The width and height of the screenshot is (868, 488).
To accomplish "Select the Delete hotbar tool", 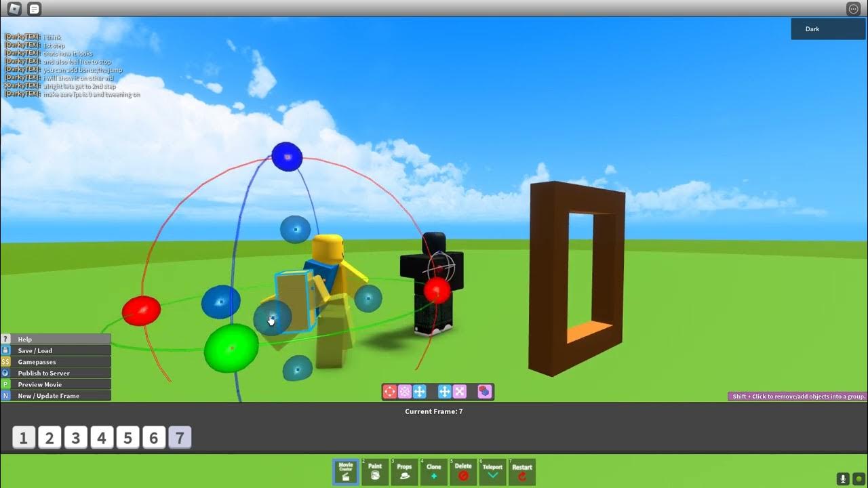I will 463,472.
